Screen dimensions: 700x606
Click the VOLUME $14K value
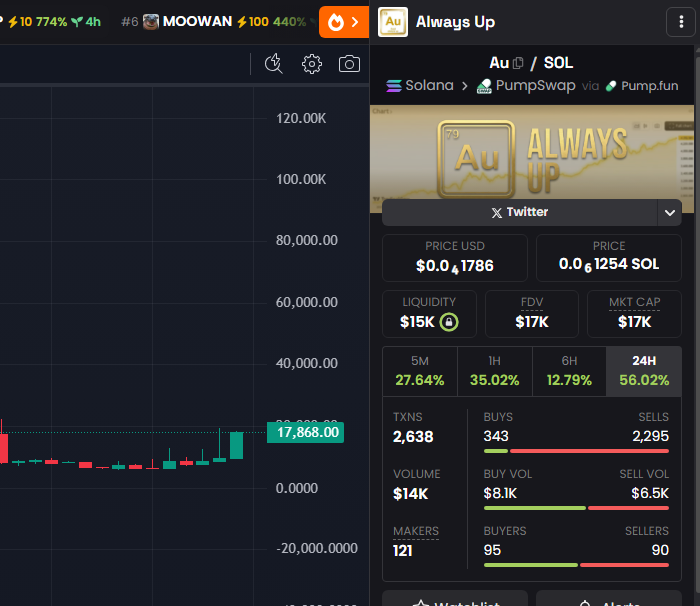410,493
